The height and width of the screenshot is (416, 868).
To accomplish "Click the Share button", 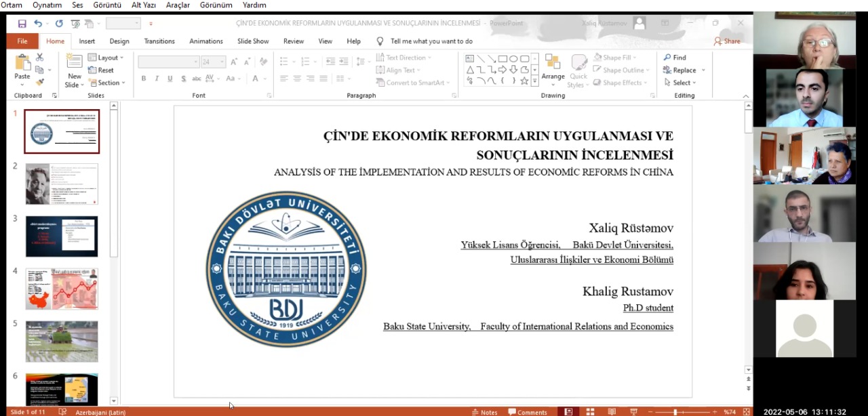I will coord(727,41).
